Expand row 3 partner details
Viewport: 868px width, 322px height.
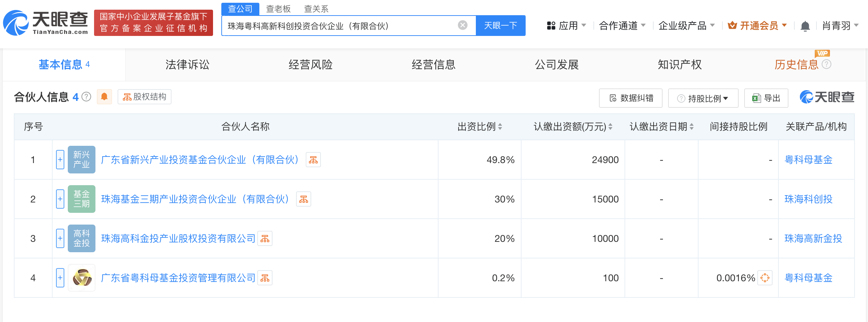pyautogui.click(x=60, y=238)
